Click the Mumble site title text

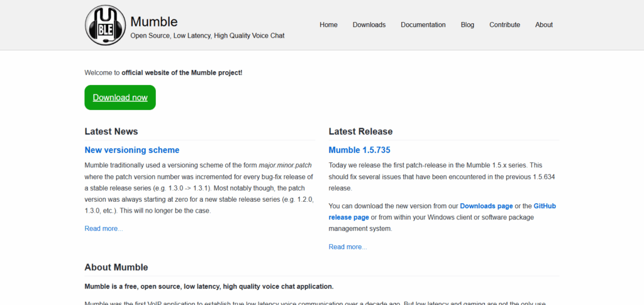click(x=153, y=21)
